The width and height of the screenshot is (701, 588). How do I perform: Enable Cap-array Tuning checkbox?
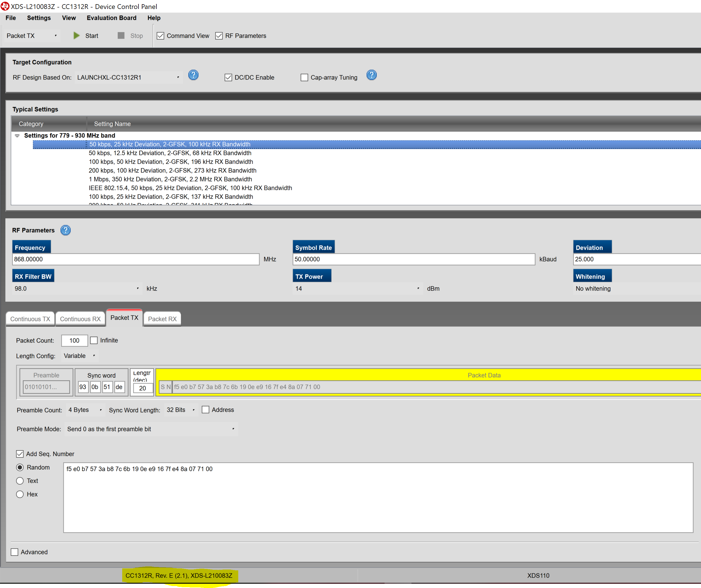(304, 77)
